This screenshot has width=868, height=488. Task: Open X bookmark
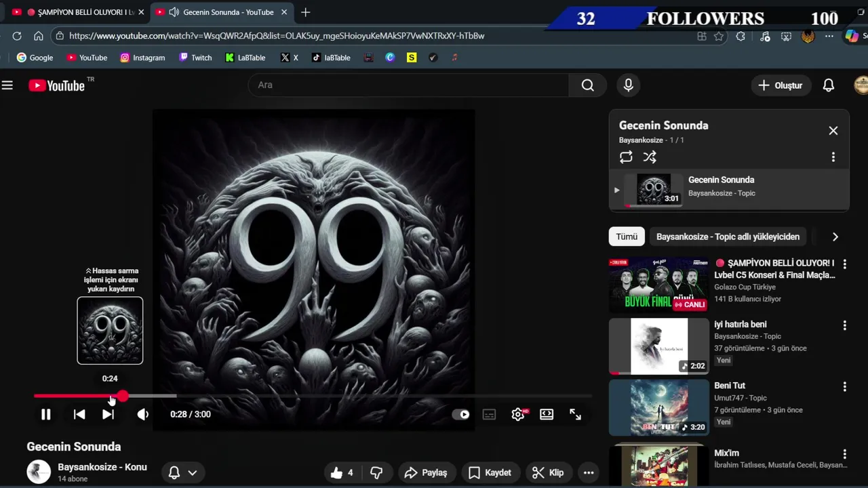pos(289,58)
